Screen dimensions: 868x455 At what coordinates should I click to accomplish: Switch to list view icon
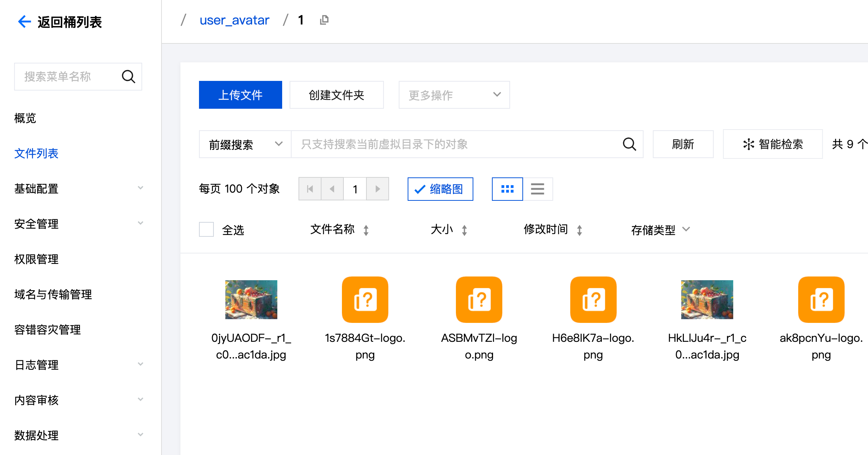[537, 189]
